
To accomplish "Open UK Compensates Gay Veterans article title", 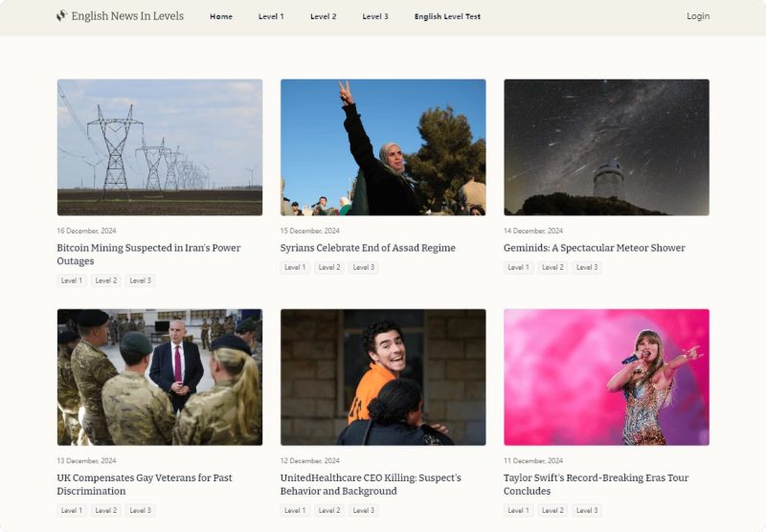I will [x=145, y=484].
